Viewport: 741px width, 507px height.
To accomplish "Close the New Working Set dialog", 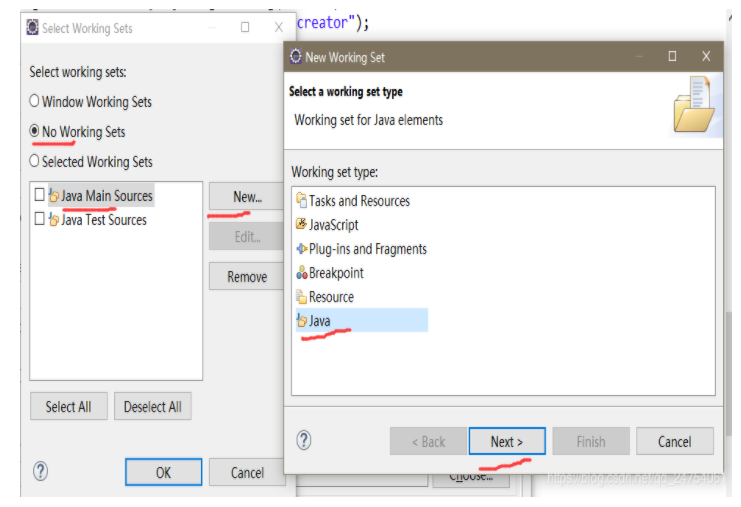I will (706, 56).
